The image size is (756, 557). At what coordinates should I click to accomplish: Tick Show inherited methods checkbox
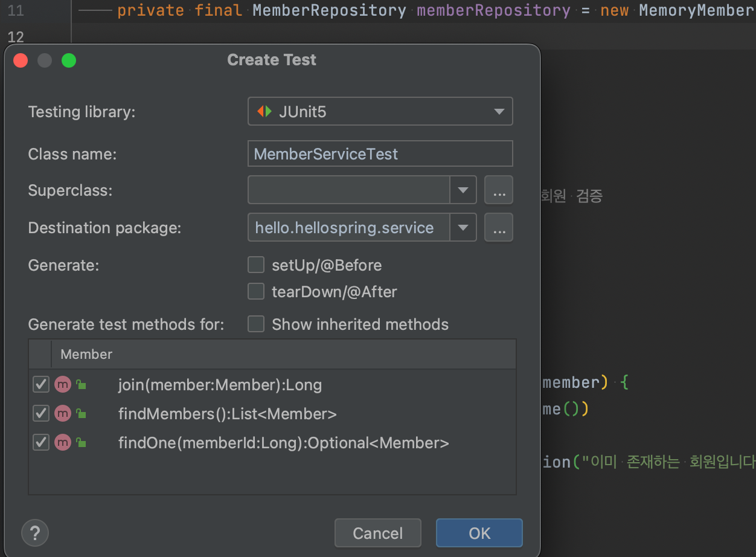[x=256, y=324]
